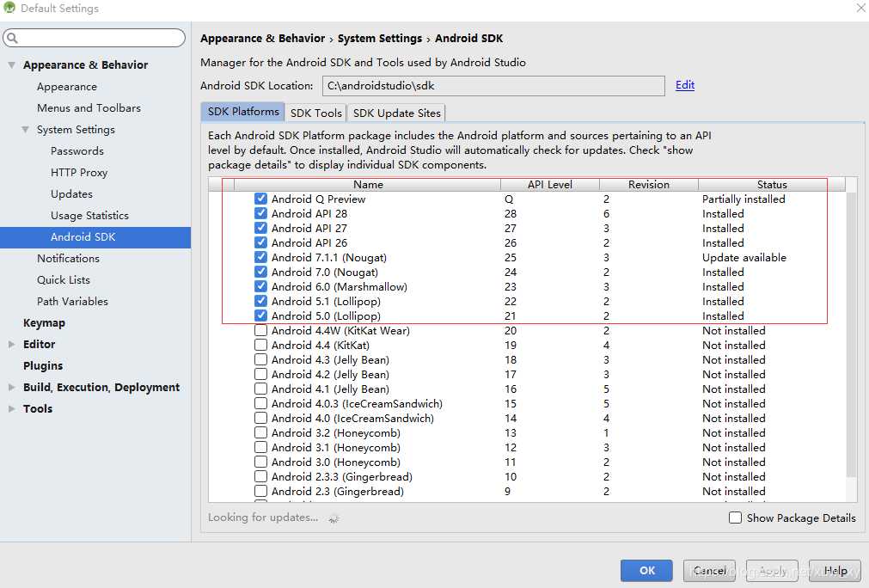
Task: Collapse the System Settings tree node
Action: tap(26, 130)
